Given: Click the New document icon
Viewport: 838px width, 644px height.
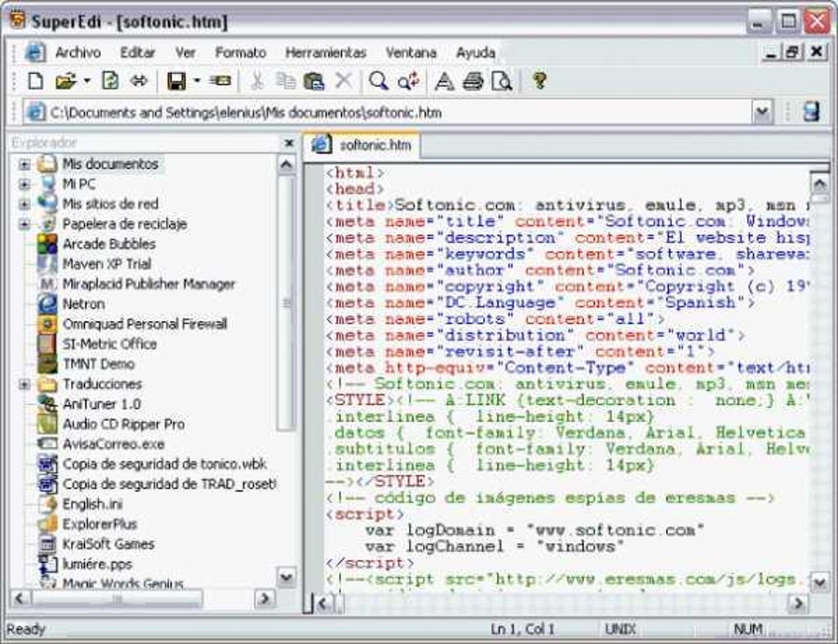Looking at the screenshot, I should point(35,80).
